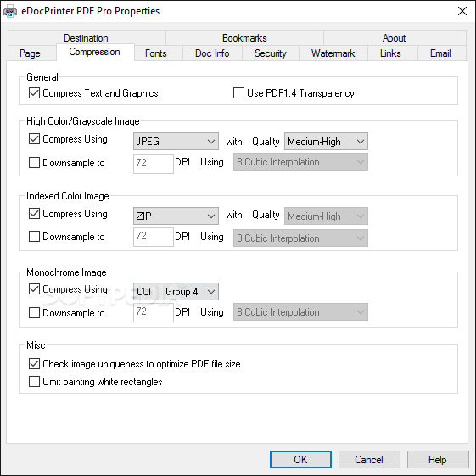The image size is (476, 476).
Task: Open Indexed Color BiCubic Interpolation dropdown
Action: 300,238
